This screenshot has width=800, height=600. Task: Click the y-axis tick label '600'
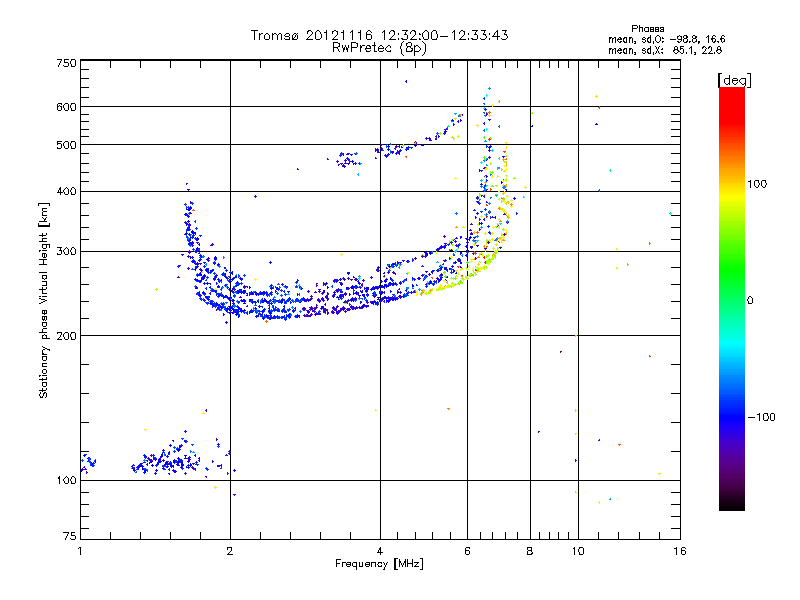pos(66,107)
